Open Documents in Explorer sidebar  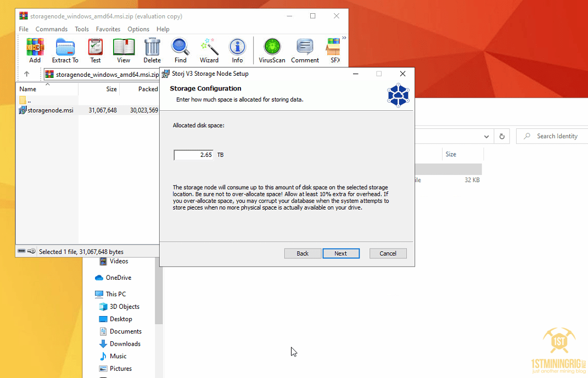[x=120, y=331]
